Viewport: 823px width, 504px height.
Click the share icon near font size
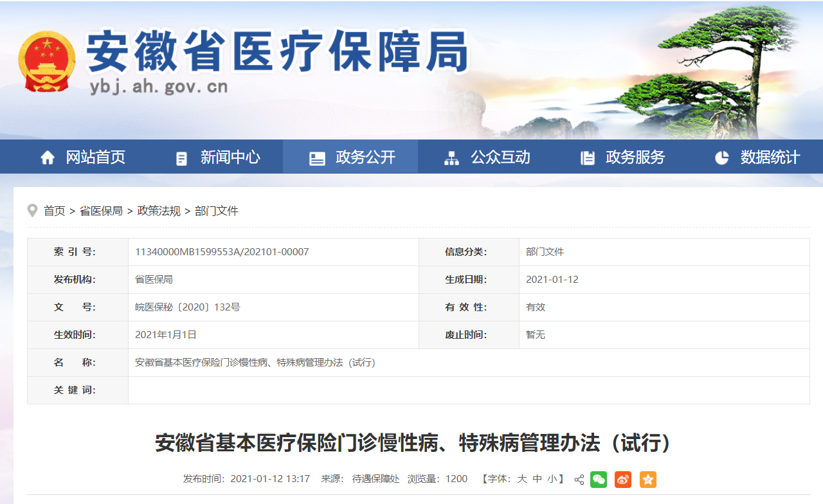[579, 480]
